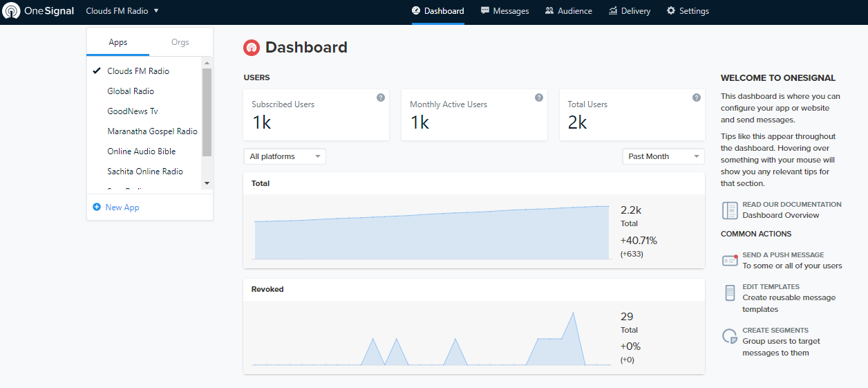The image size is (868, 388).
Task: Click the Audience people icon
Action: coord(549,11)
